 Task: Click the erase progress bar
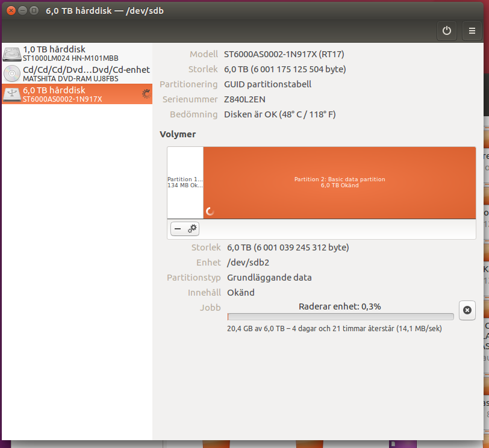tap(341, 317)
